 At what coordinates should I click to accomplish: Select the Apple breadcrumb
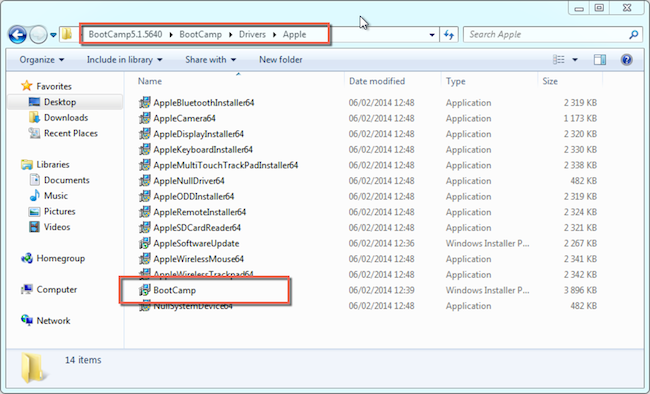click(294, 34)
